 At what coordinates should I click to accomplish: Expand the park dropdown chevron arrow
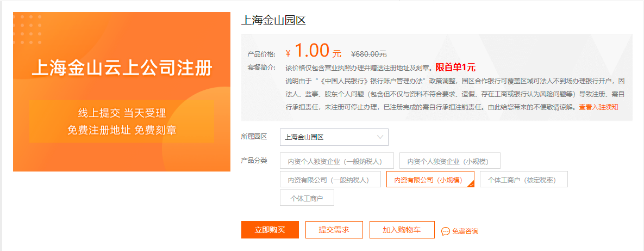click(x=380, y=137)
